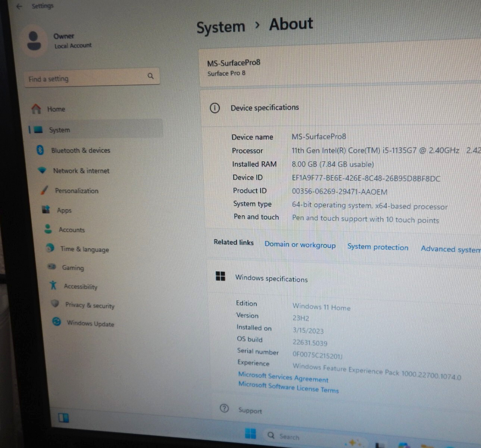Click the Device ID value EF1A9F77

pos(366,178)
